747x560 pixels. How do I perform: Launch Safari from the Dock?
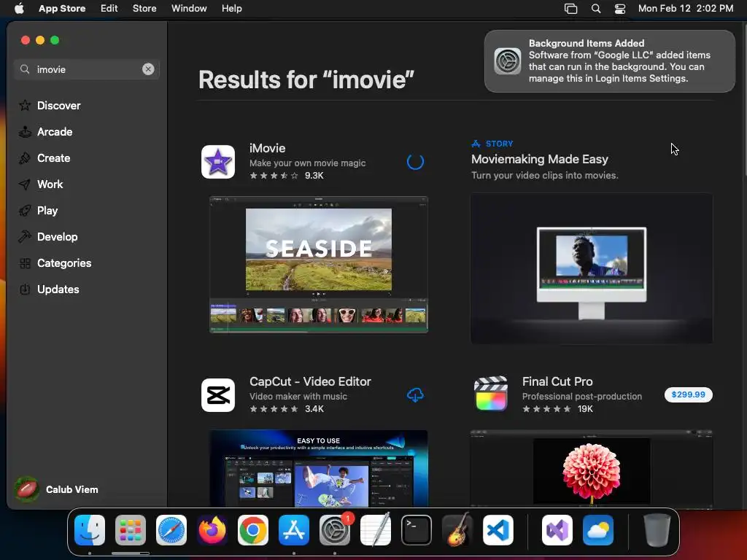171,530
